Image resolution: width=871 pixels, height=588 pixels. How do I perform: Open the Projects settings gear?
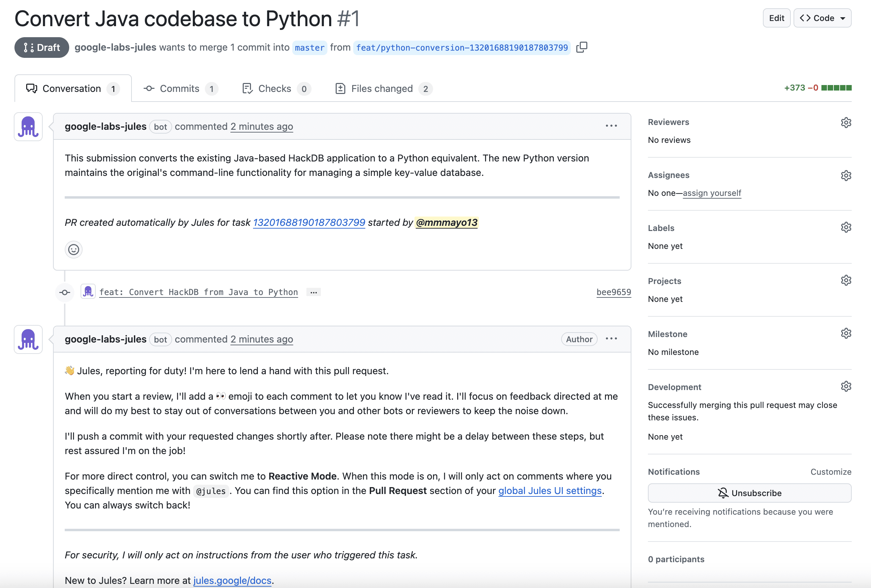(x=847, y=280)
